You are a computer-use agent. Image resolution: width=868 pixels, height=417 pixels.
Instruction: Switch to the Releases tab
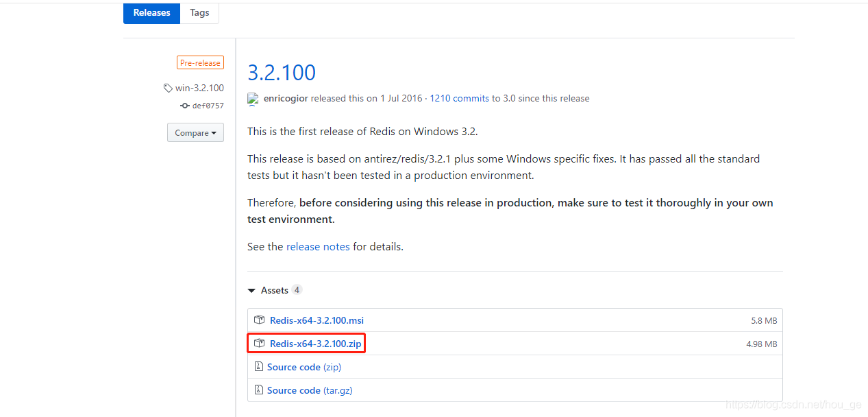pos(151,13)
